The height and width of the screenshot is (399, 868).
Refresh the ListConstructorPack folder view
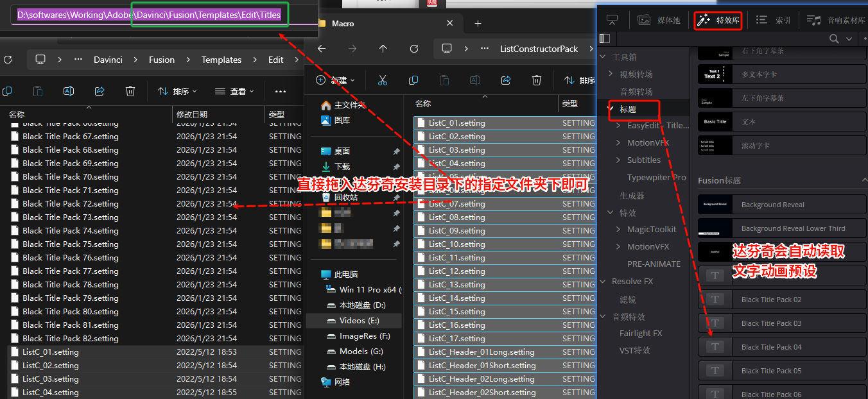click(414, 49)
